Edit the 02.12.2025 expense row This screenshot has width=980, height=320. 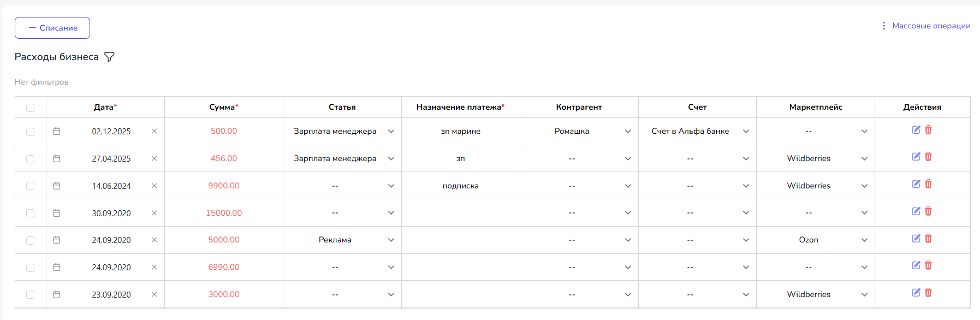[916, 130]
